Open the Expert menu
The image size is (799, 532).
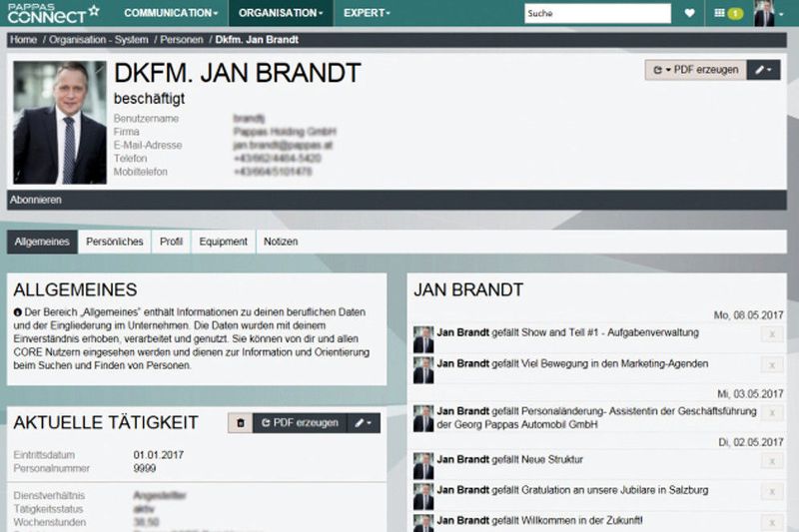point(367,13)
